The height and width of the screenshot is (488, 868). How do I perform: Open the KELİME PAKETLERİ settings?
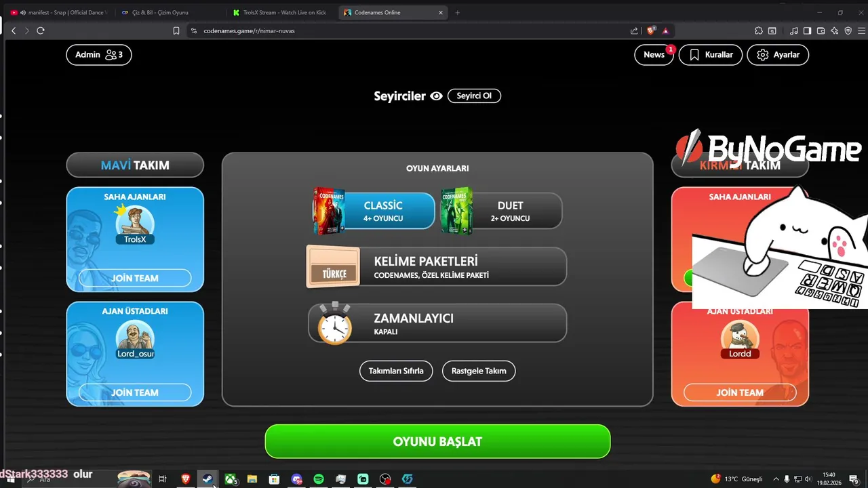point(437,266)
